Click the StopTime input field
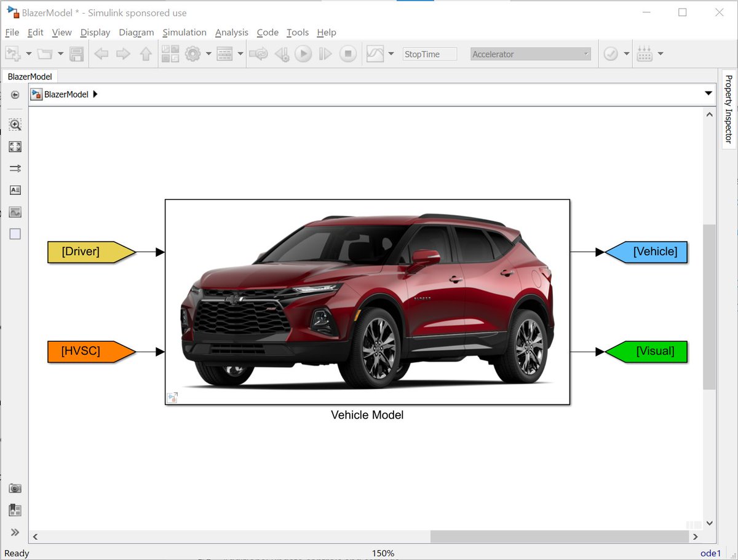Viewport: 738px width, 560px height. click(430, 54)
